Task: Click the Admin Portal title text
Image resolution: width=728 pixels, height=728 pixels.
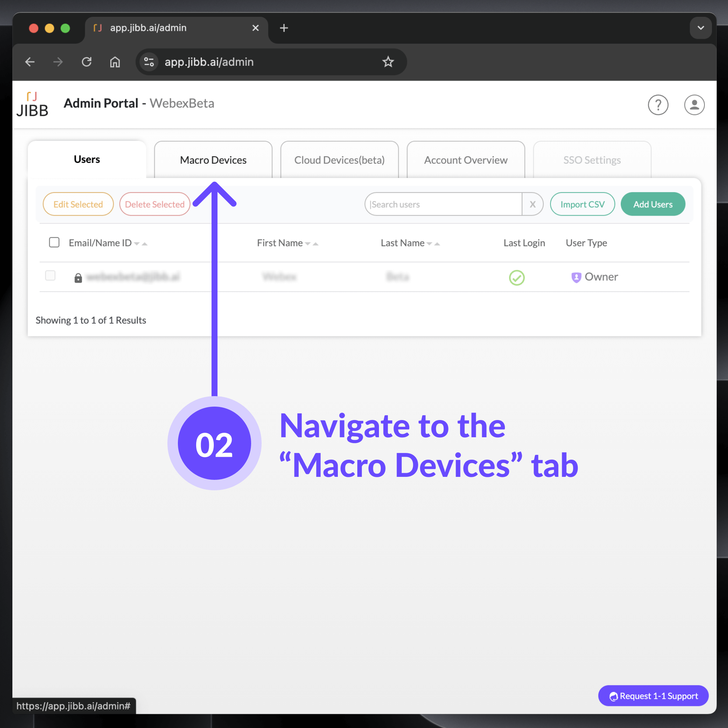Action: pyautogui.click(x=101, y=103)
